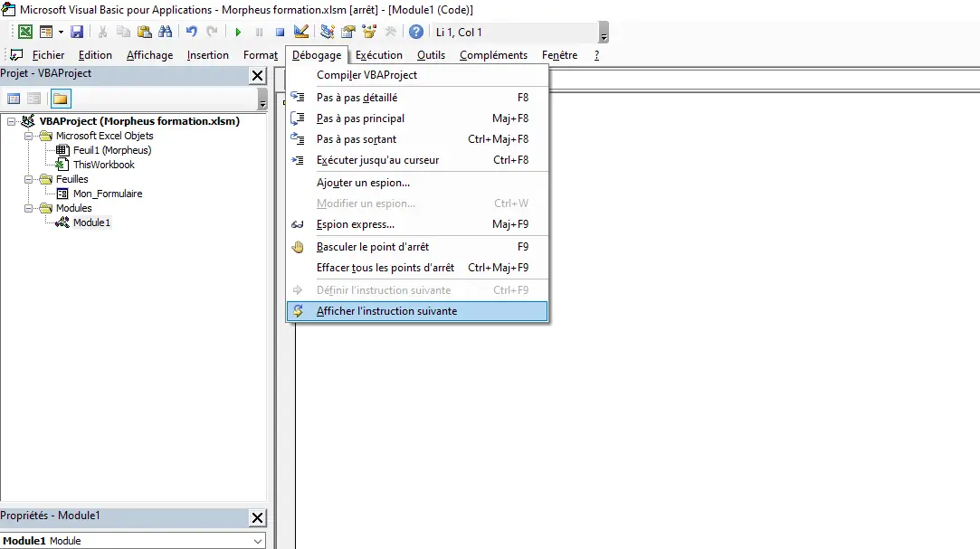The image size is (980, 549).
Task: Collapse the Microsoft Excel Objets folder
Action: click(28, 136)
